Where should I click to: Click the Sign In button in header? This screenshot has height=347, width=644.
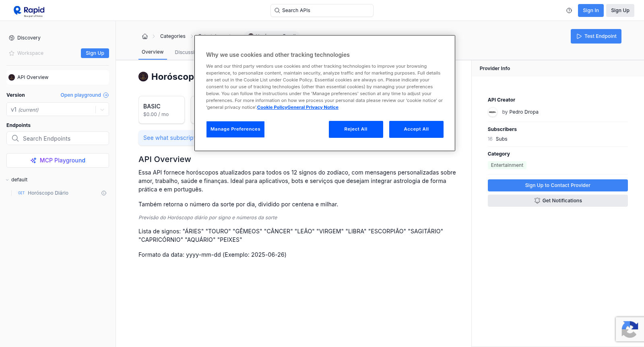tap(591, 10)
